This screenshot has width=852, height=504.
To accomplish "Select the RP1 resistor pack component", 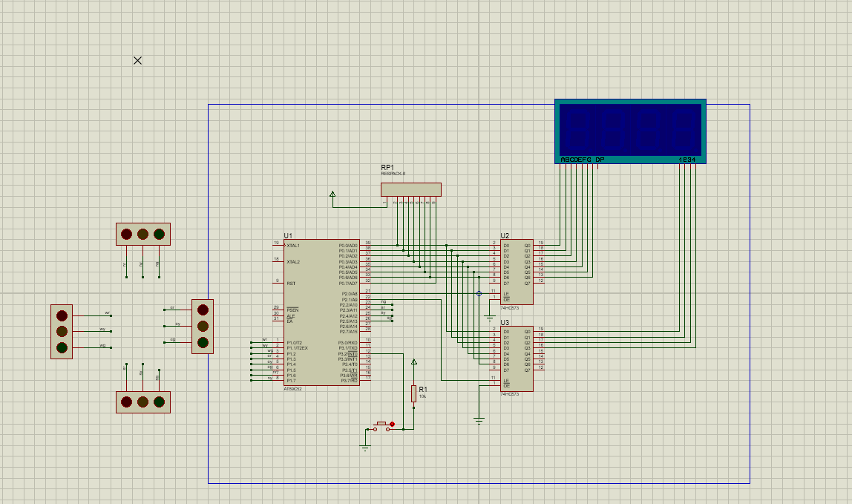I will [411, 189].
